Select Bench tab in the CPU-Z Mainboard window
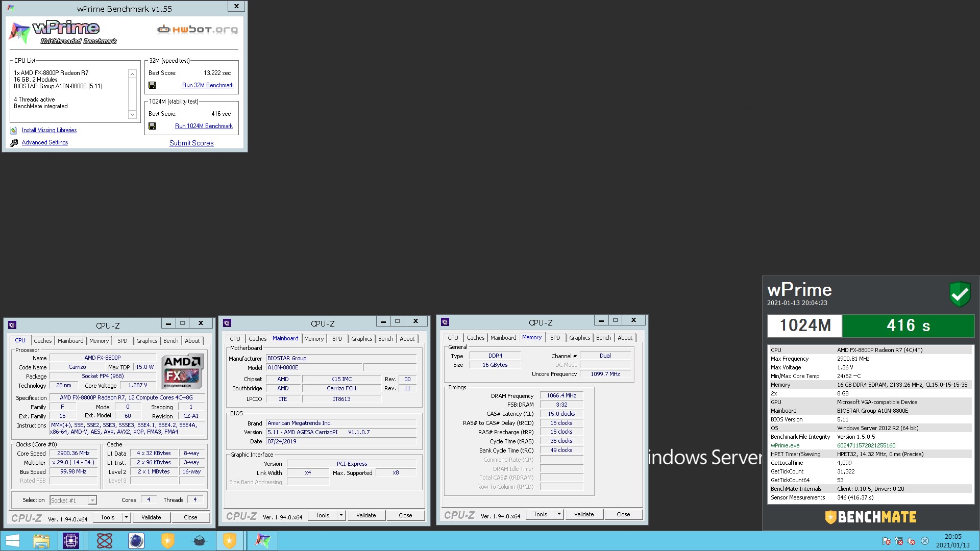The height and width of the screenshot is (551, 980). (386, 339)
